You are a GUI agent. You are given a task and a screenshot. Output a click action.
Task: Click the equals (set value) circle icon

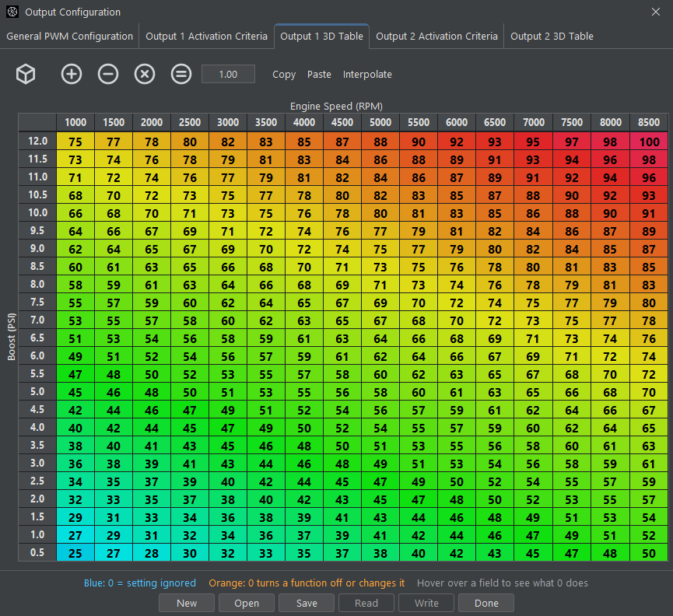tap(181, 74)
